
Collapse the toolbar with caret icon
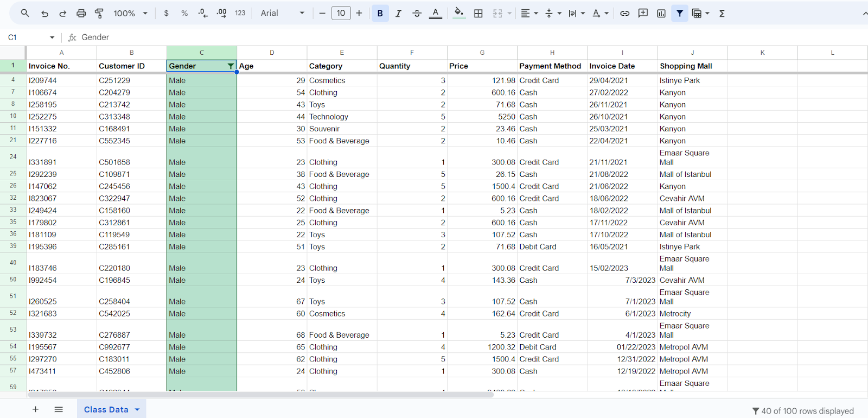click(864, 13)
